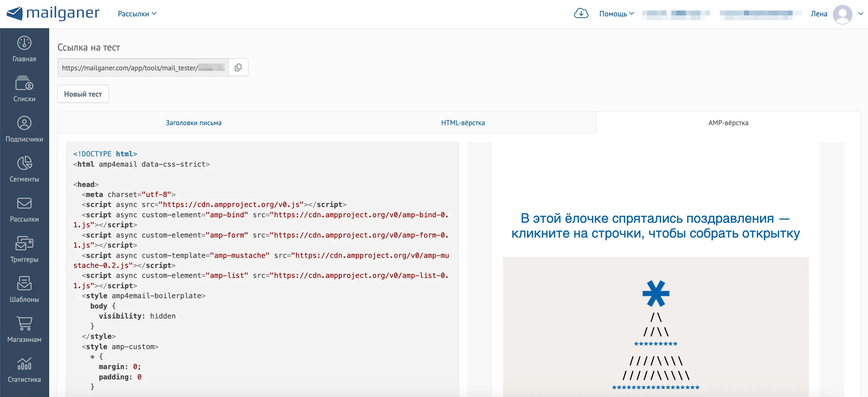Image resolution: width=868 pixels, height=397 pixels.
Task: Go to Подписчики subscribers icon
Action: 24,123
